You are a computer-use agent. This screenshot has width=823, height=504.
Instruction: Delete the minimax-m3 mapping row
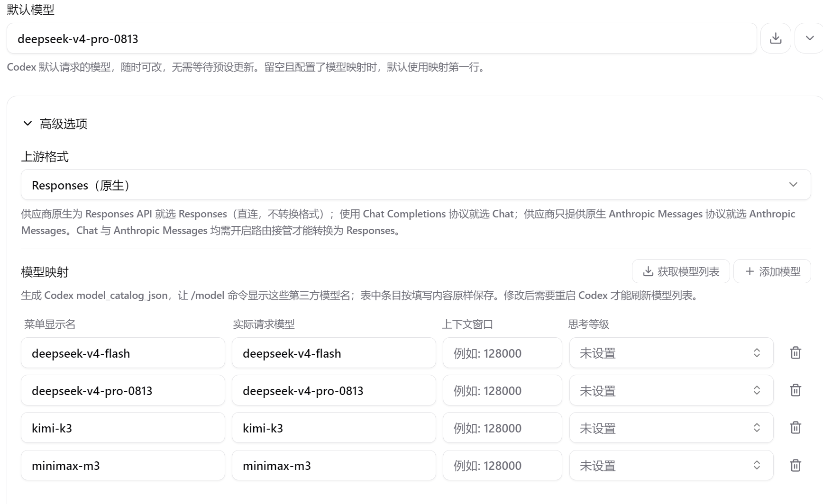pyautogui.click(x=796, y=466)
